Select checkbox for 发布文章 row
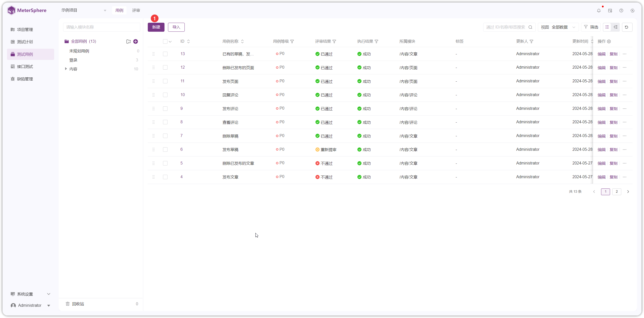Viewport: 644px width, 318px height. click(165, 177)
